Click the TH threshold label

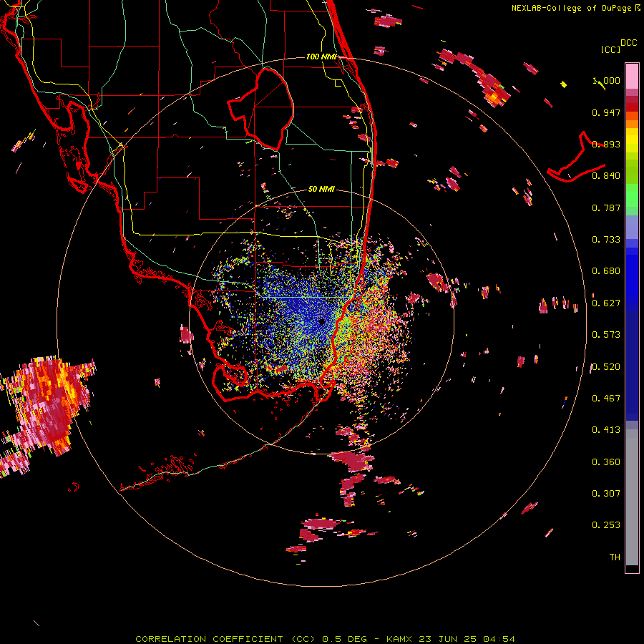[615, 557]
